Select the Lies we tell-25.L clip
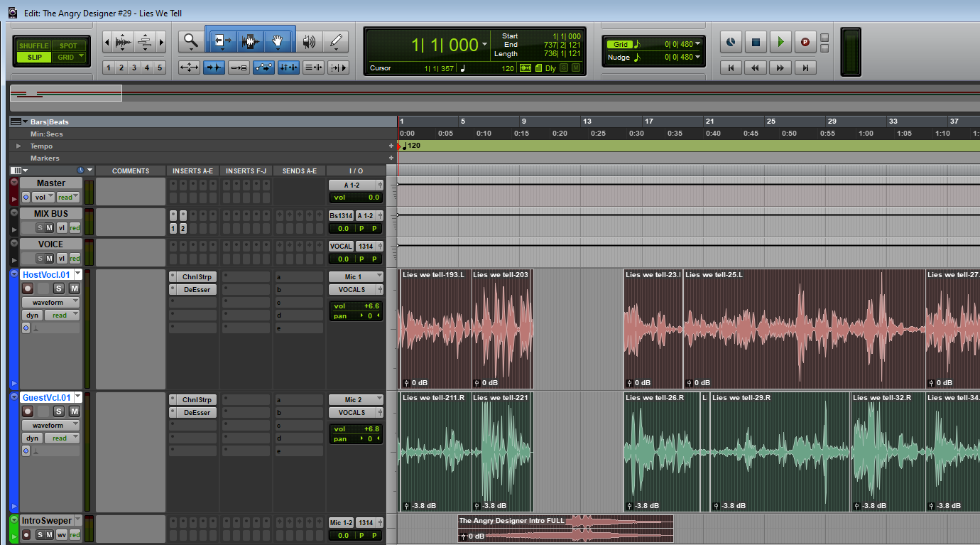 click(x=805, y=329)
